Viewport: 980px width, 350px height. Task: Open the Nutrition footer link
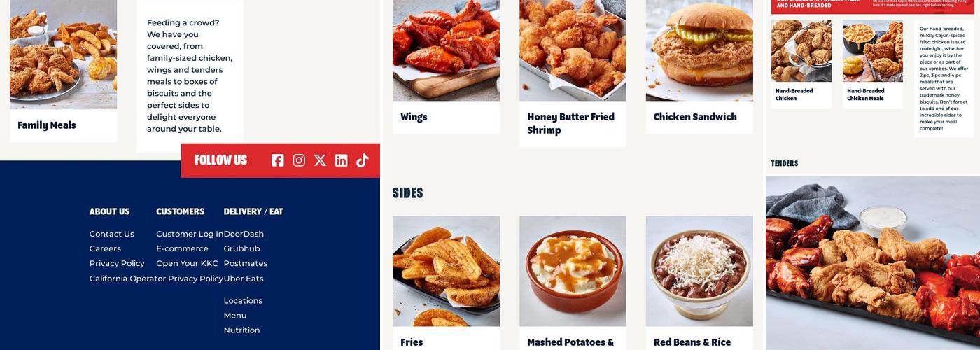pyautogui.click(x=241, y=330)
